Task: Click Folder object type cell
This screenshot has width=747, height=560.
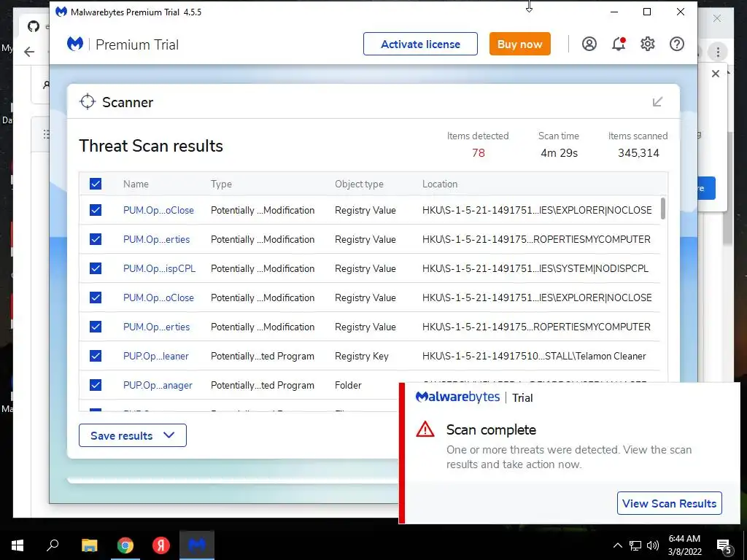Action: coord(348,385)
